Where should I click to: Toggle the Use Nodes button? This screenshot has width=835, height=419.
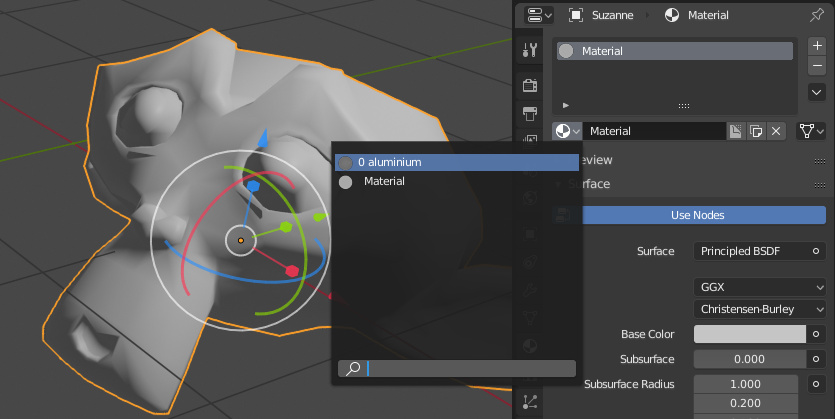point(697,215)
